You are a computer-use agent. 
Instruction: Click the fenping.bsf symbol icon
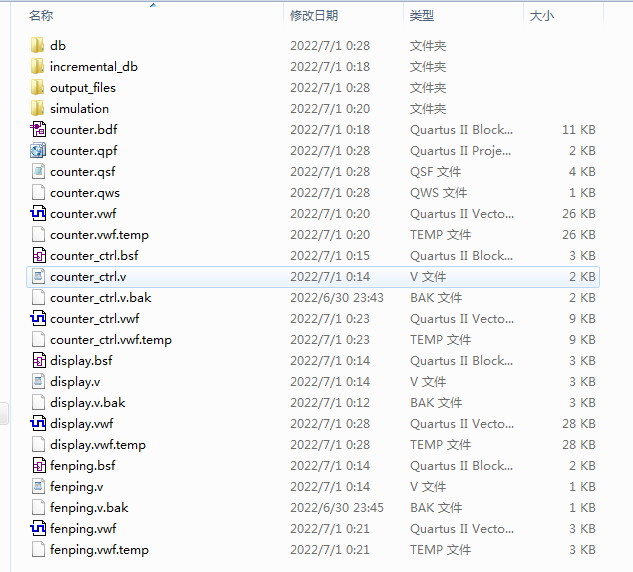tap(39, 465)
